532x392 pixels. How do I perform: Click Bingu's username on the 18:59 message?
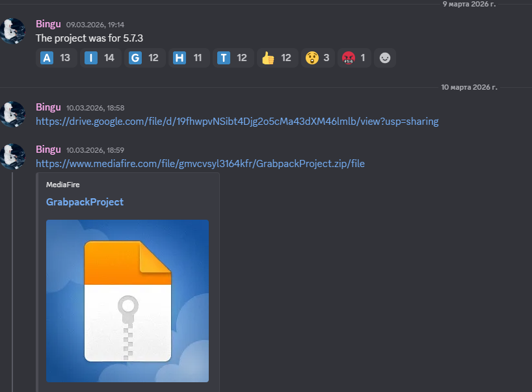[48, 150]
